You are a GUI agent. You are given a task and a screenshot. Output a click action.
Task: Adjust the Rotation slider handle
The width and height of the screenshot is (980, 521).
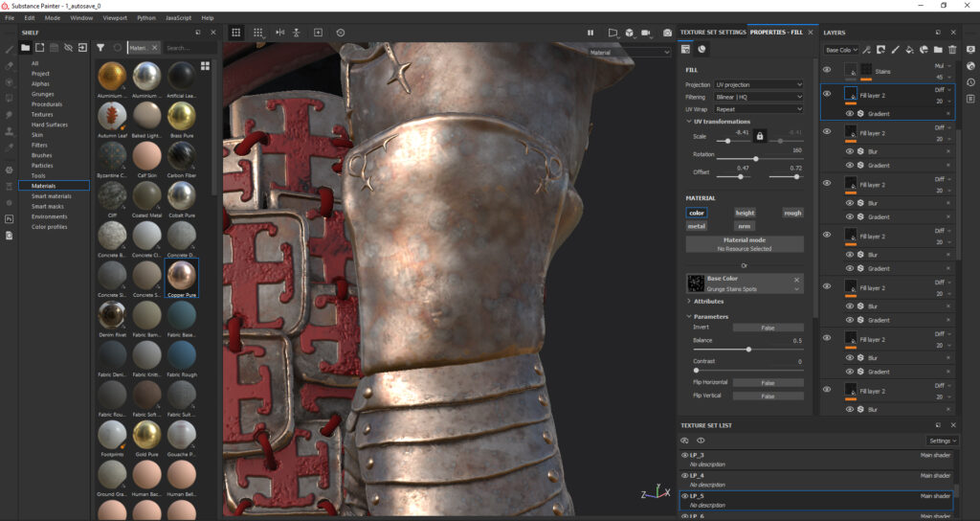click(756, 159)
